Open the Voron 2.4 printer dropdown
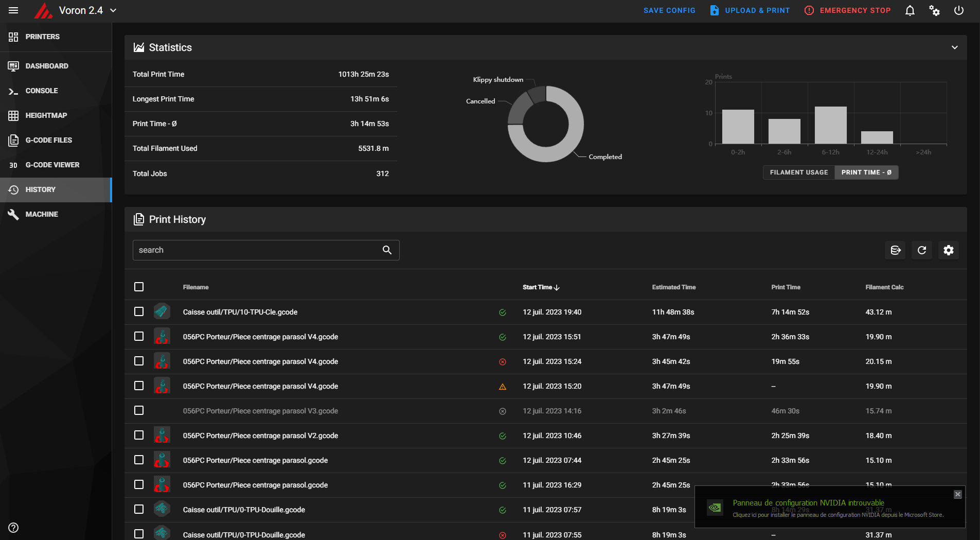The width and height of the screenshot is (980, 540). (x=88, y=10)
